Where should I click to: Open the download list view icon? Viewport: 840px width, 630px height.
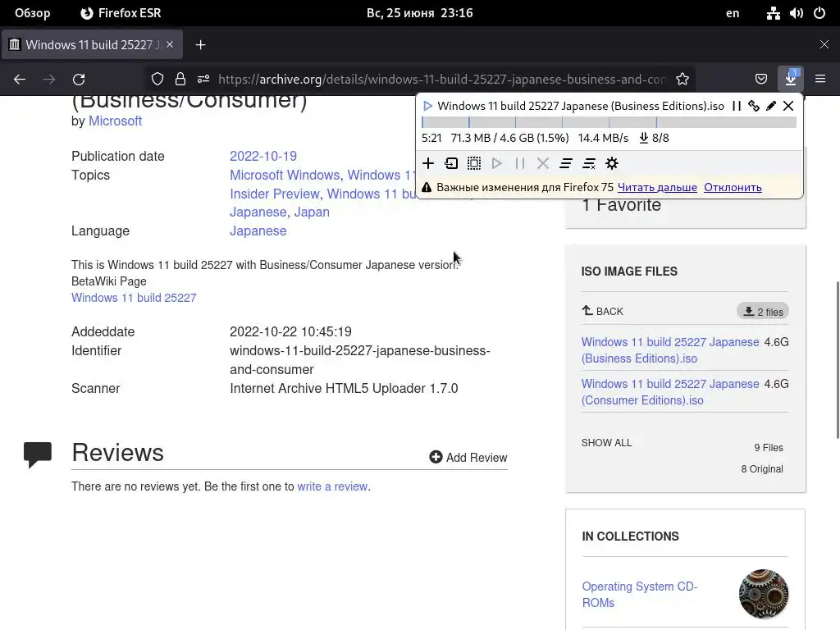click(566, 163)
